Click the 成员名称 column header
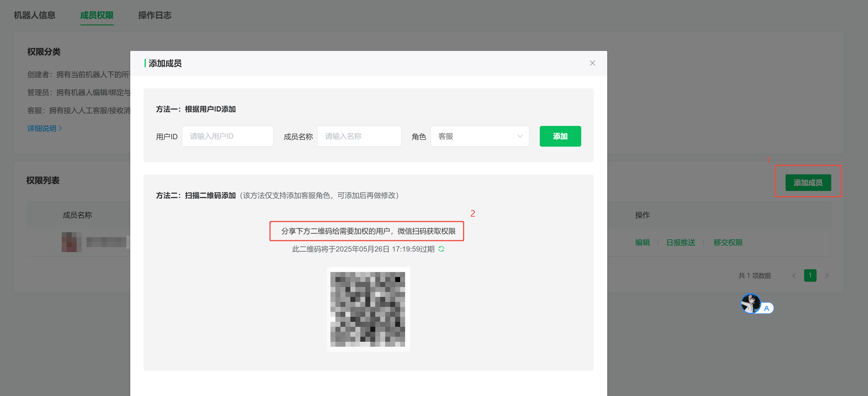Screen dimensions: 868x396 click(x=77, y=215)
